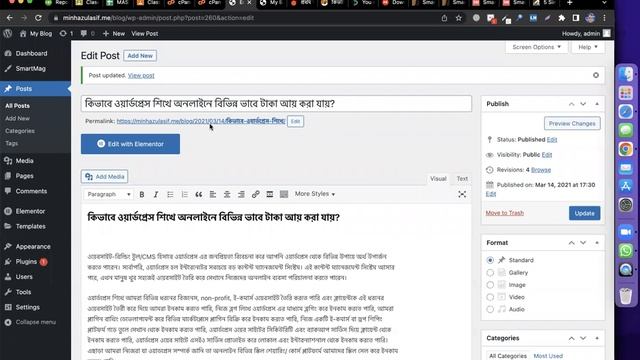Open Google Chrome from the dock
This screenshot has width=640, height=360.
pyautogui.click(x=626, y=149)
